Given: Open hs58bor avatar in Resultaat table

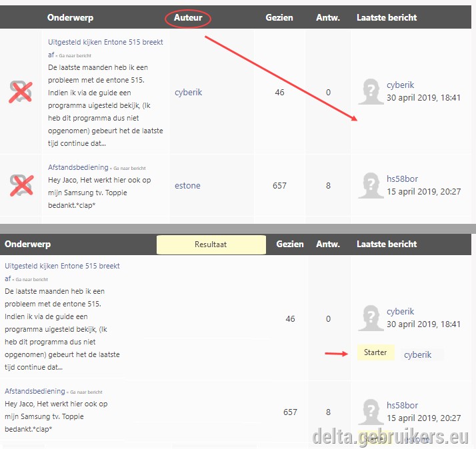Looking at the screenshot, I should (x=371, y=412).
